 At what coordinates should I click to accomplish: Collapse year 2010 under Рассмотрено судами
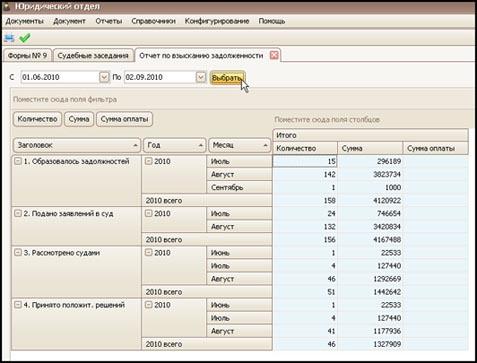(149, 253)
